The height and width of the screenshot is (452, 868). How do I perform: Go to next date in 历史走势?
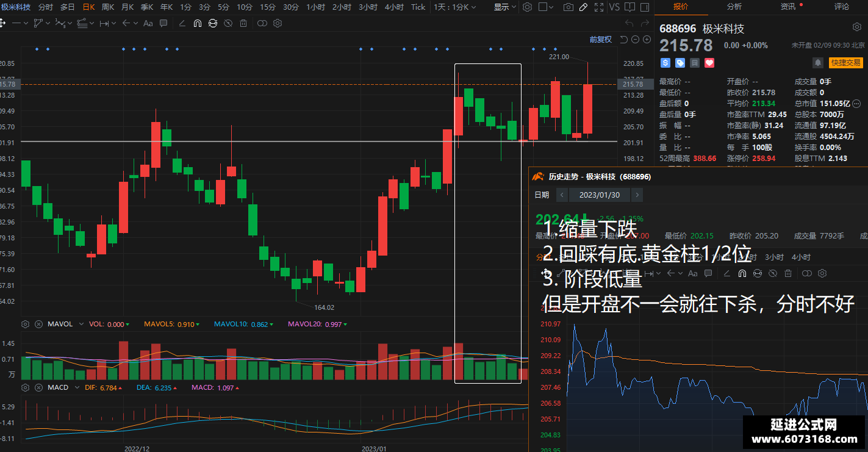[637, 195]
